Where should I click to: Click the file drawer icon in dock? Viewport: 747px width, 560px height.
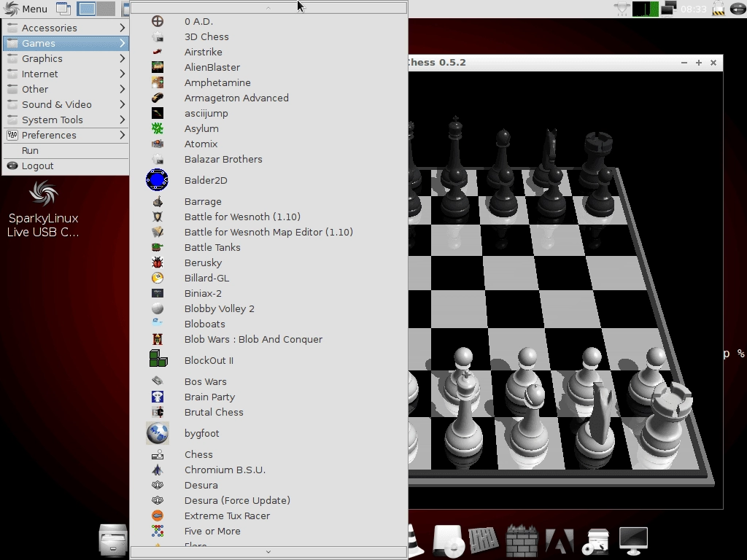113,540
